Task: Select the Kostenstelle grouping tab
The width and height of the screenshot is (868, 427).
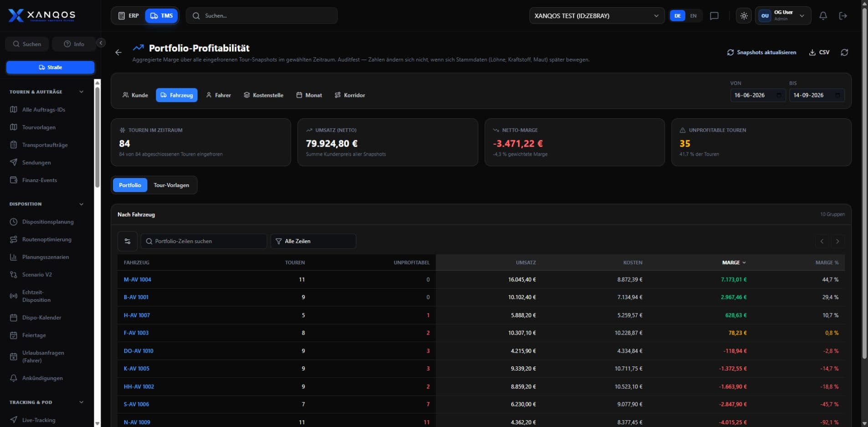Action: click(263, 95)
